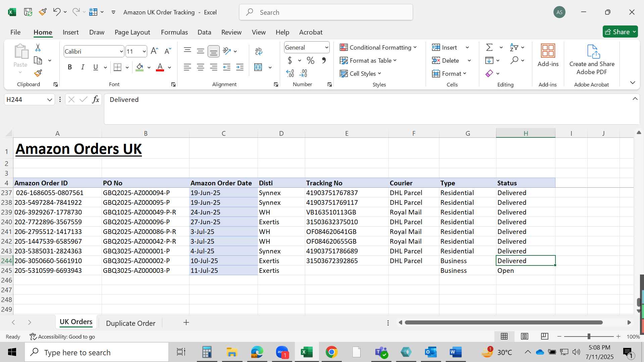Screen dimensions: 644x362
Task: Click the Delete cells button
Action: pos(445,60)
